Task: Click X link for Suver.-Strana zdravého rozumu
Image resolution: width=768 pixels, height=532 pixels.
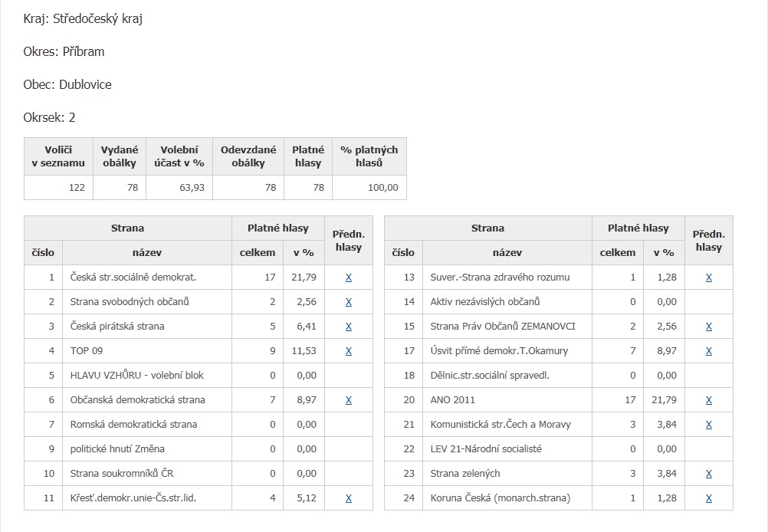Action: click(708, 277)
